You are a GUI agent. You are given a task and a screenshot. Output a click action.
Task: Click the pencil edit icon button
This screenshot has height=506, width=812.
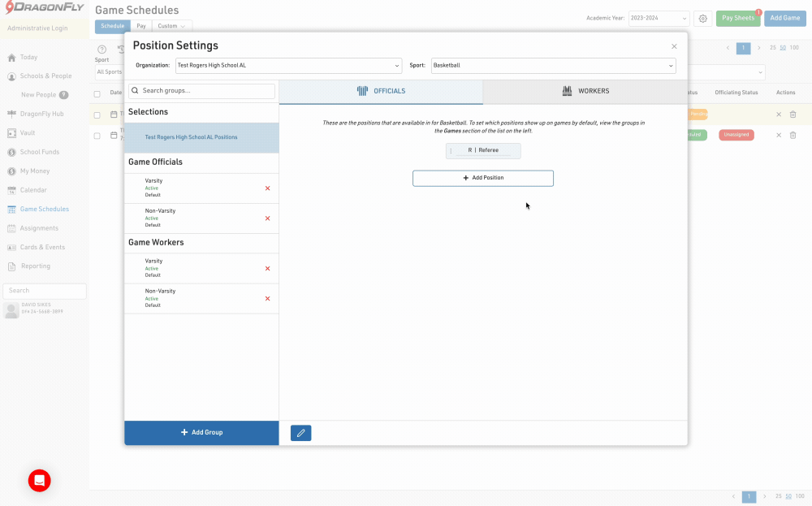pyautogui.click(x=300, y=433)
